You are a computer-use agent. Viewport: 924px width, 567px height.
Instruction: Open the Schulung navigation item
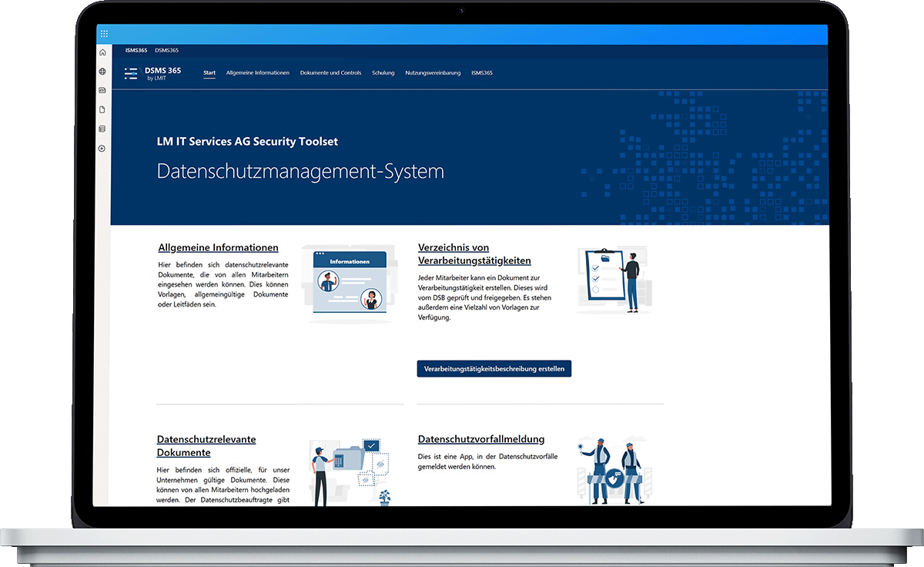[383, 73]
